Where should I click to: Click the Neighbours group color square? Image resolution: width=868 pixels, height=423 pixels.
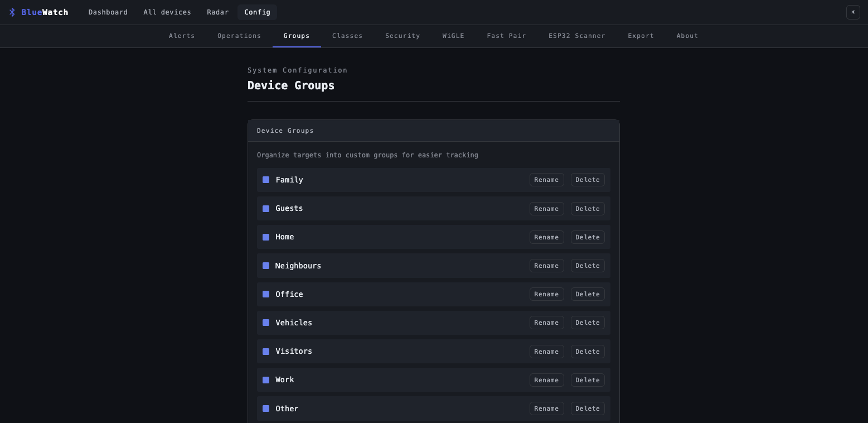coord(266,266)
